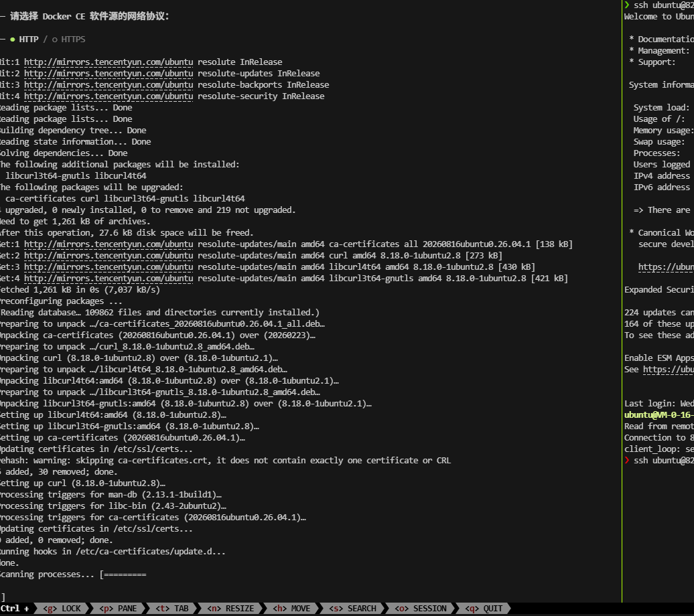This screenshot has height=616, width=694.
Task: Click the rehash warning line
Action: (225, 461)
